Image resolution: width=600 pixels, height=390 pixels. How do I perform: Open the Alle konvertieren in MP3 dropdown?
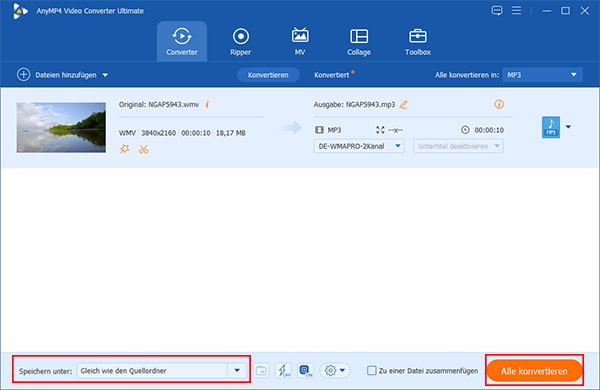click(542, 75)
